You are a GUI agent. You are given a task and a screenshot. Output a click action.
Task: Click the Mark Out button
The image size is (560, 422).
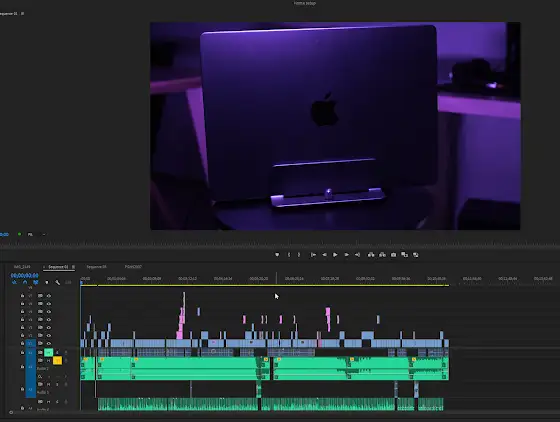tap(299, 255)
